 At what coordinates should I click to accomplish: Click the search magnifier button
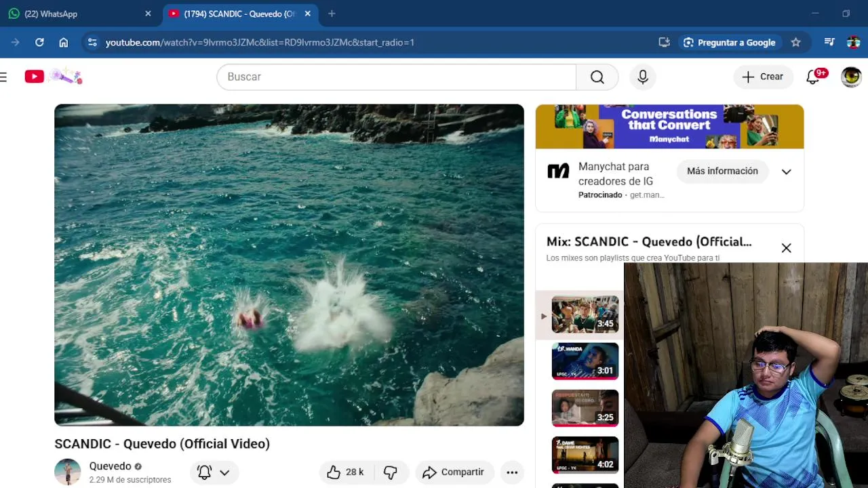coord(597,77)
